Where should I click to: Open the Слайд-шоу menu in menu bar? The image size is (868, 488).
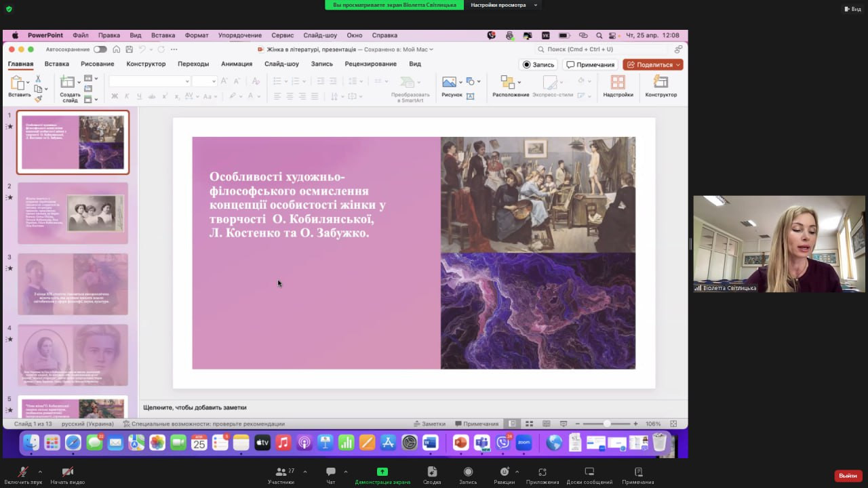point(320,35)
